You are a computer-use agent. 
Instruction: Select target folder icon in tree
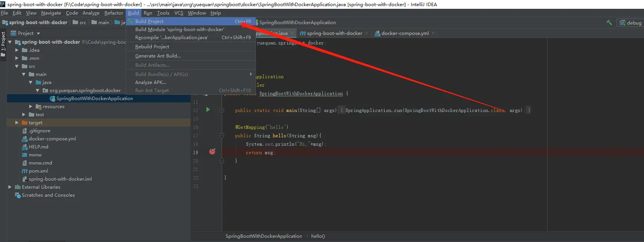[25, 123]
